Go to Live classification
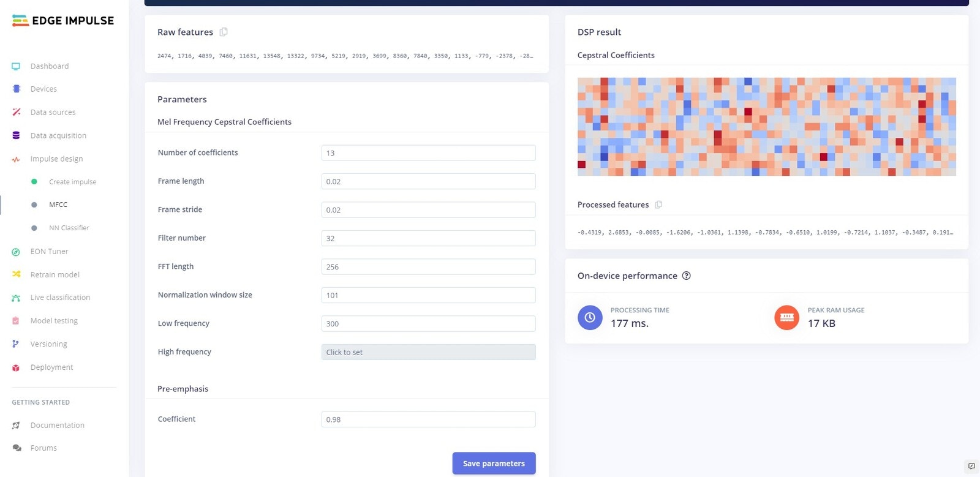The height and width of the screenshot is (477, 980). 60,298
